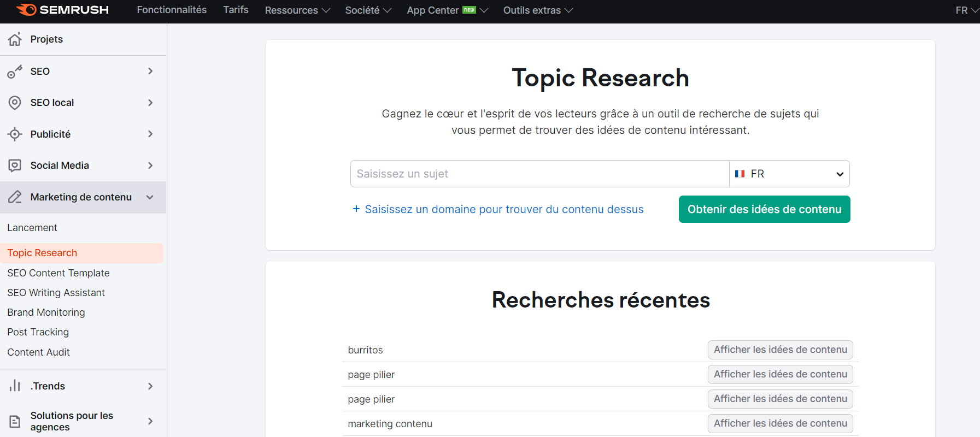This screenshot has height=437, width=980.
Task: Collapse the Marketing de contenu section
Action: coord(150,197)
